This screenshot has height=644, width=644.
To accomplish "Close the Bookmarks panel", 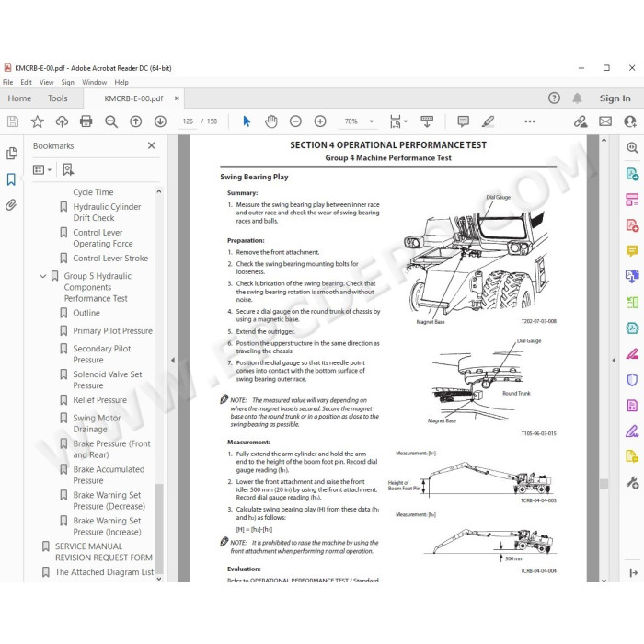I will tap(151, 145).
